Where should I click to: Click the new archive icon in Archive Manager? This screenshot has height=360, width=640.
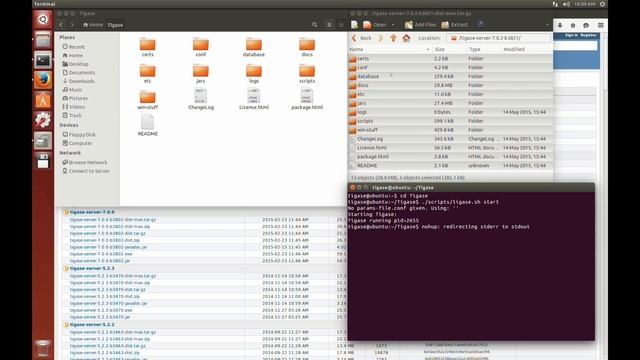coord(355,25)
